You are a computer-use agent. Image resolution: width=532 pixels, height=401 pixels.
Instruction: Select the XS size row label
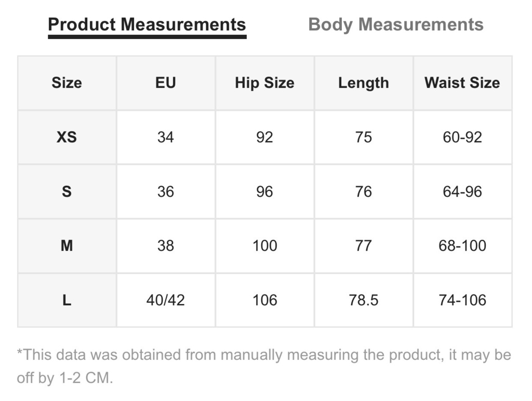(67, 137)
